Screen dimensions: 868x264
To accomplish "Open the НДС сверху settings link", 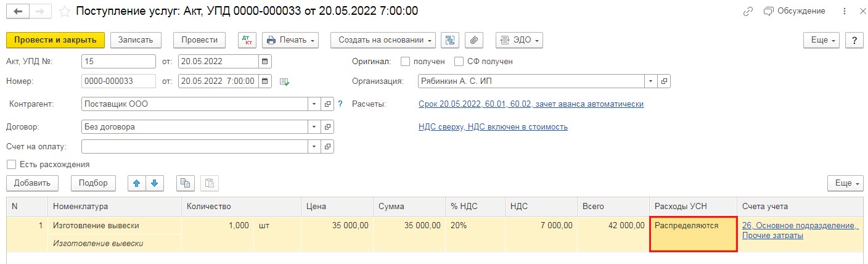I will pyautogui.click(x=493, y=127).
